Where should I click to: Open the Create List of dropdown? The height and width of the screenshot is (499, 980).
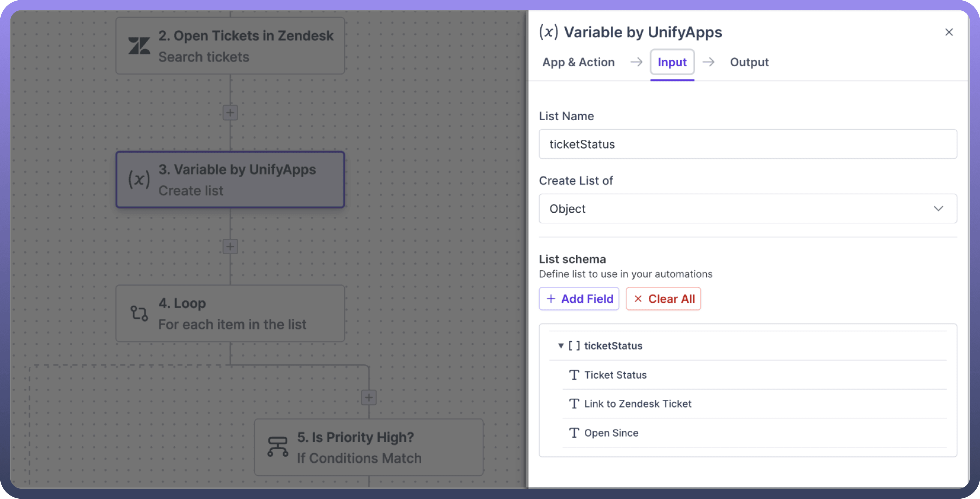(x=747, y=208)
